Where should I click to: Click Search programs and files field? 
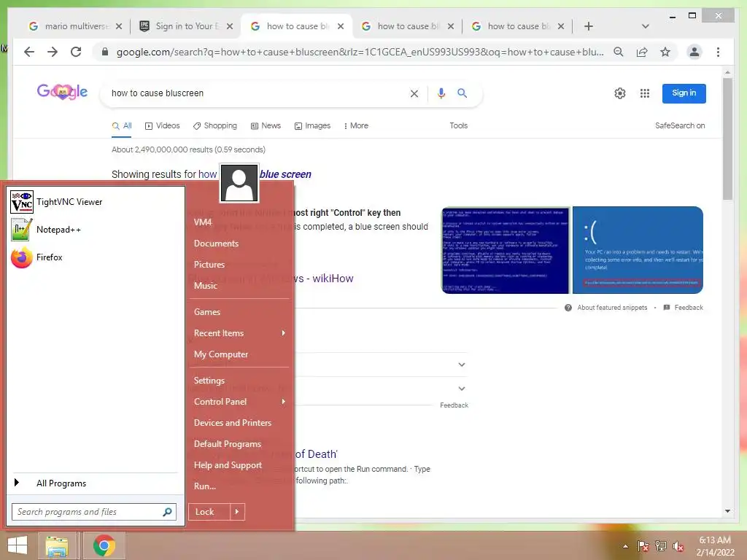coord(94,512)
